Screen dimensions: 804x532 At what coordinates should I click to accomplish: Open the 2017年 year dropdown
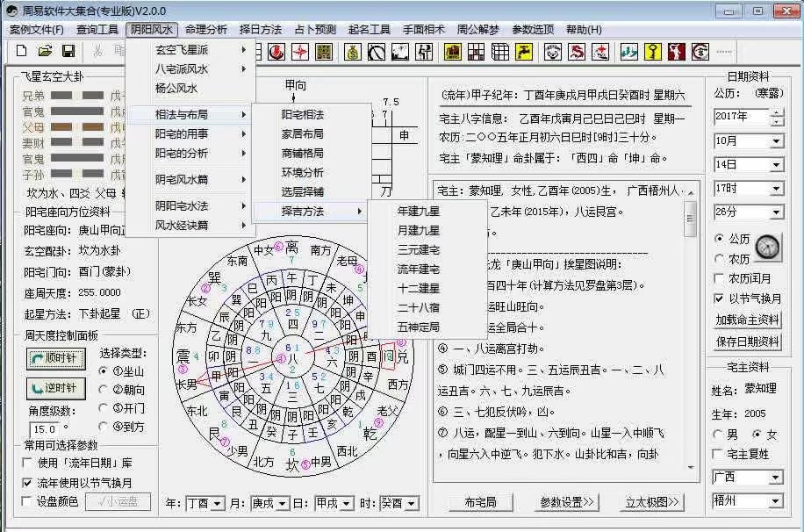pyautogui.click(x=775, y=117)
